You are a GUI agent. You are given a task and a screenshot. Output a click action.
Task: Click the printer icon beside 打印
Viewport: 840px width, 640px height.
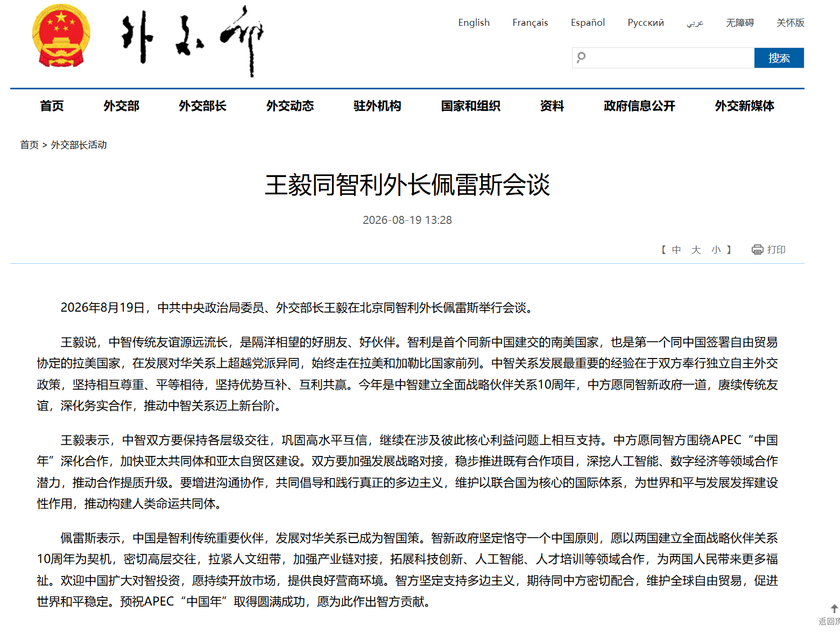coord(757,250)
